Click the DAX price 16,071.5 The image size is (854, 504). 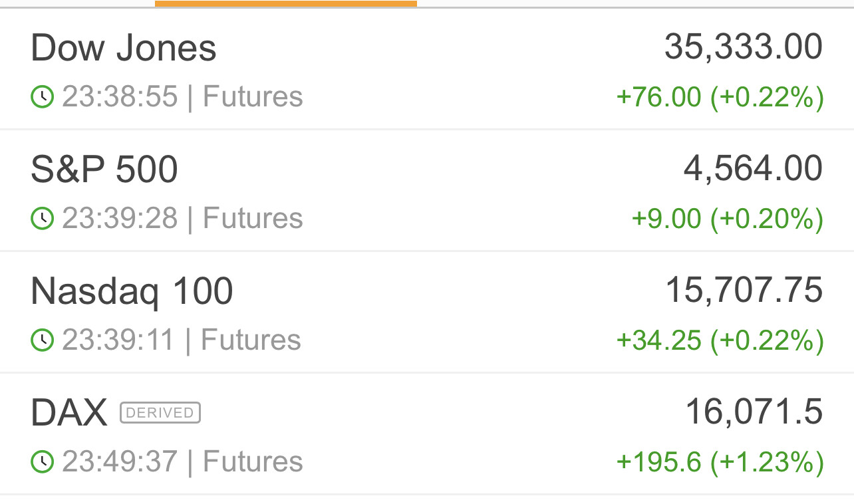754,412
